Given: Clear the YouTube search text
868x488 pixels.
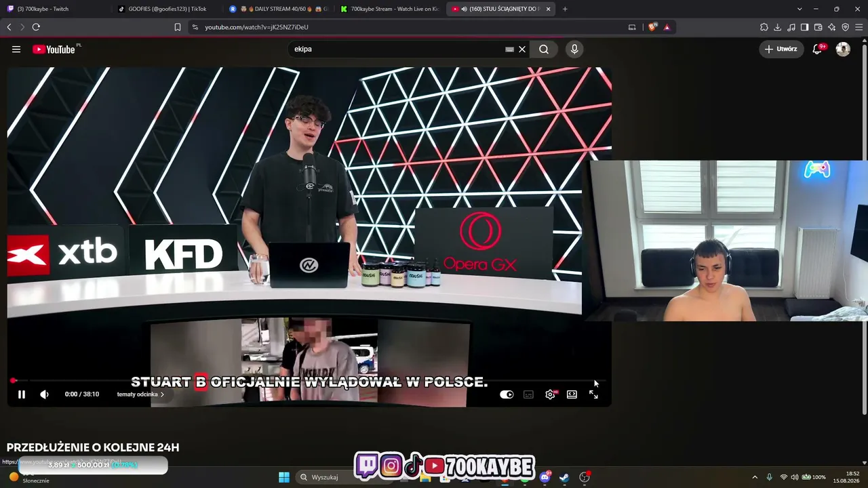Looking at the screenshot, I should pos(522,49).
